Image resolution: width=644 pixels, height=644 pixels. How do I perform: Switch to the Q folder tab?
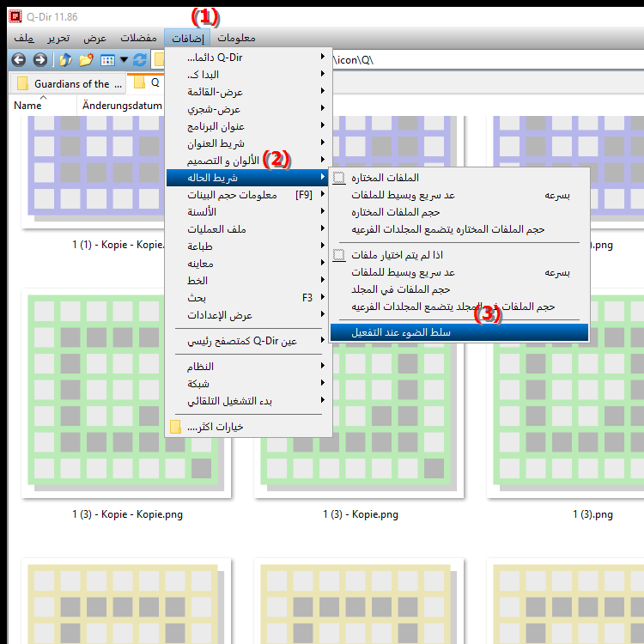pyautogui.click(x=146, y=83)
